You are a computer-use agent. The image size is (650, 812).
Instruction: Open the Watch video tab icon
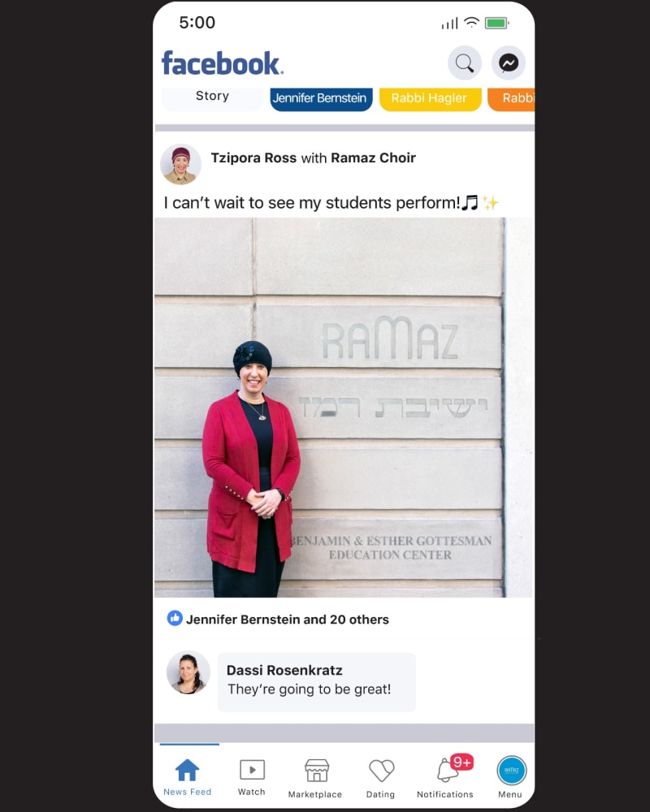(252, 770)
